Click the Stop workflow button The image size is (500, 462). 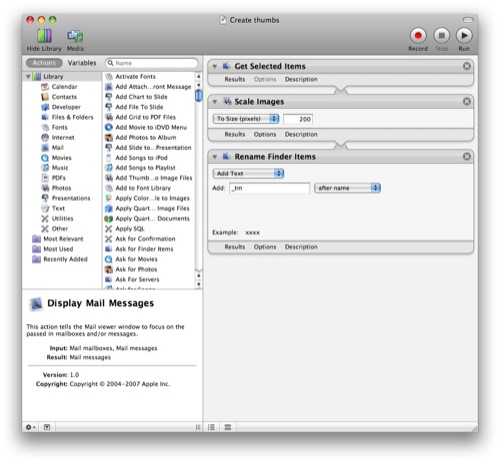[442, 35]
